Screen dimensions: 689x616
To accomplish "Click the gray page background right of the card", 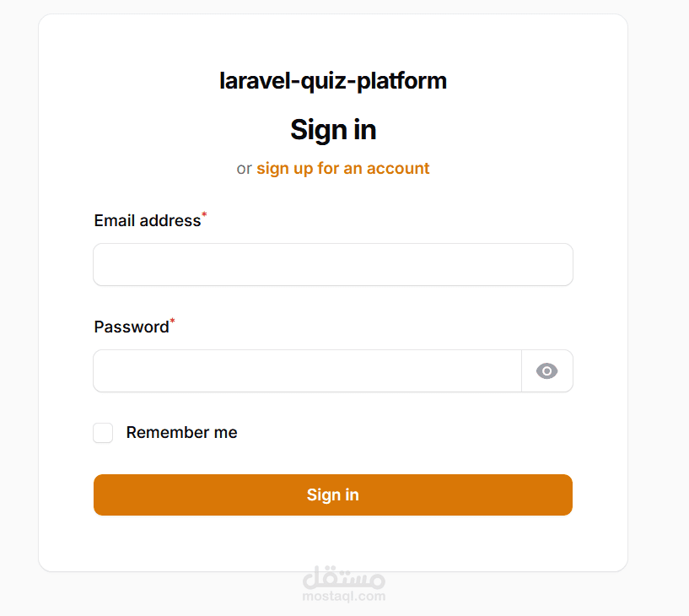I will coord(659,308).
